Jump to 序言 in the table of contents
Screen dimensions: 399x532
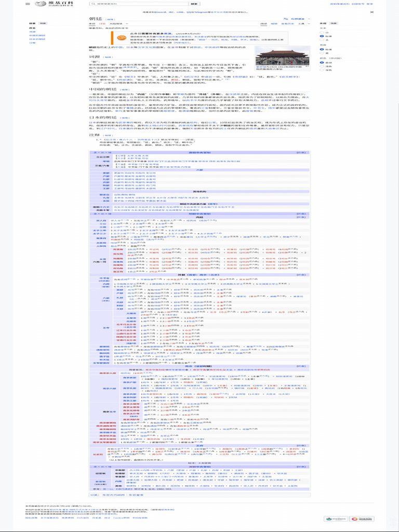point(32,28)
